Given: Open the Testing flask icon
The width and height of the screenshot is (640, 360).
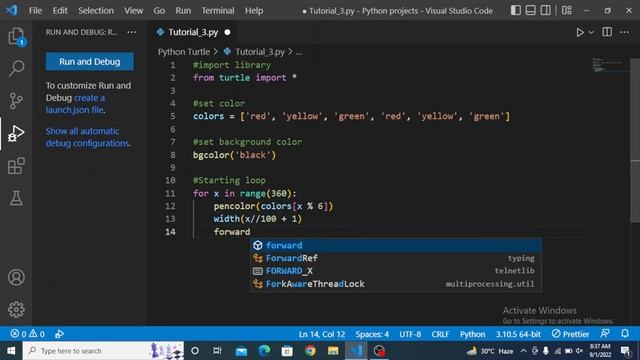Looking at the screenshot, I should click(16, 198).
